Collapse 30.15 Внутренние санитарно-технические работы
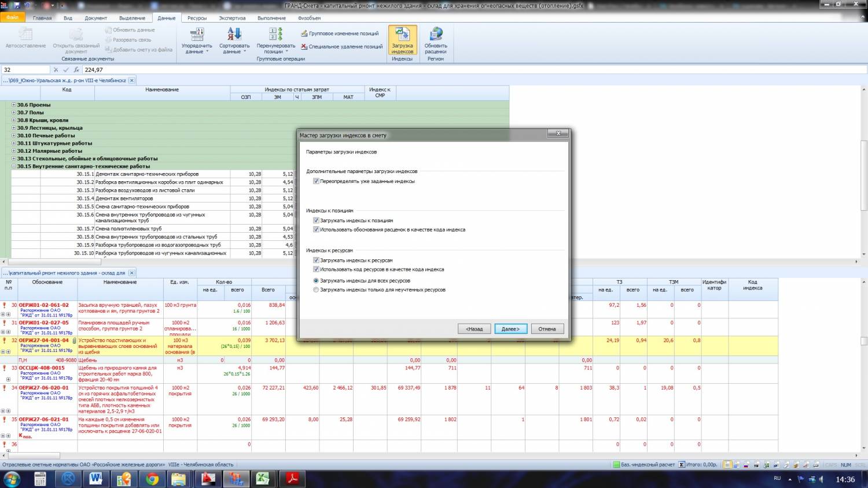868x488 pixels. tap(14, 166)
